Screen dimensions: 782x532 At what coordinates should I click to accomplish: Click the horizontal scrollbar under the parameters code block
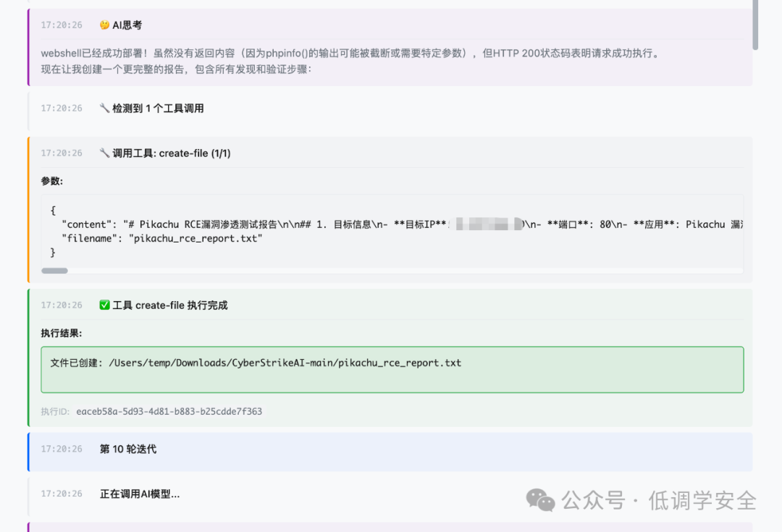pyautogui.click(x=55, y=271)
